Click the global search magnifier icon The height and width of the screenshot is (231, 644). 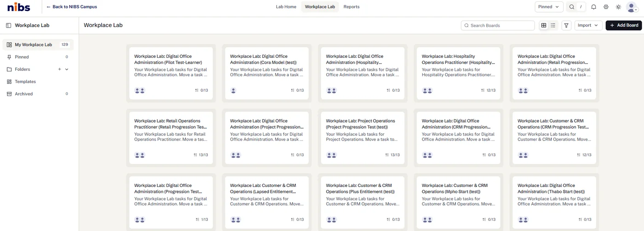click(x=571, y=7)
